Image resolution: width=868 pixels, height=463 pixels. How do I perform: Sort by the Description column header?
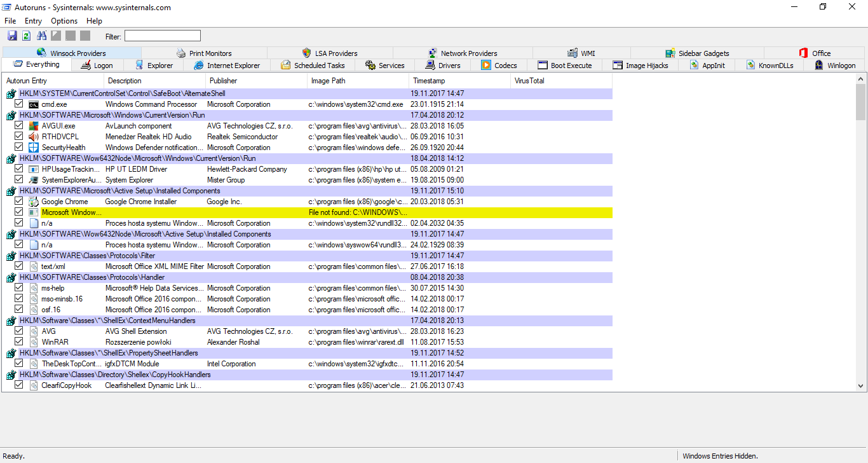(x=155, y=81)
